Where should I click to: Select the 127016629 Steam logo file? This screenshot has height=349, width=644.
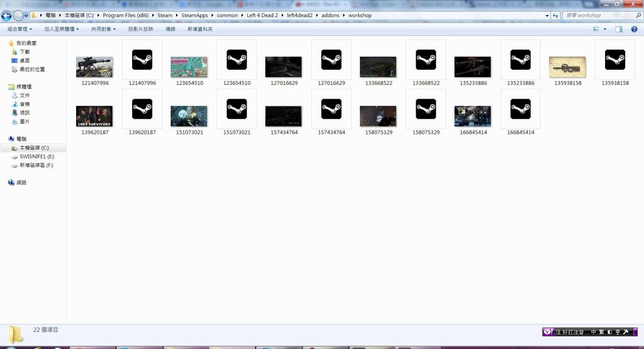(x=331, y=60)
